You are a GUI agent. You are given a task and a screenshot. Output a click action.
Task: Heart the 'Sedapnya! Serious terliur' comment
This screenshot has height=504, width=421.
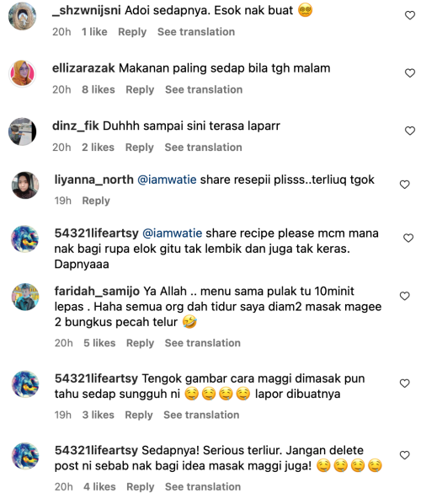point(405,455)
